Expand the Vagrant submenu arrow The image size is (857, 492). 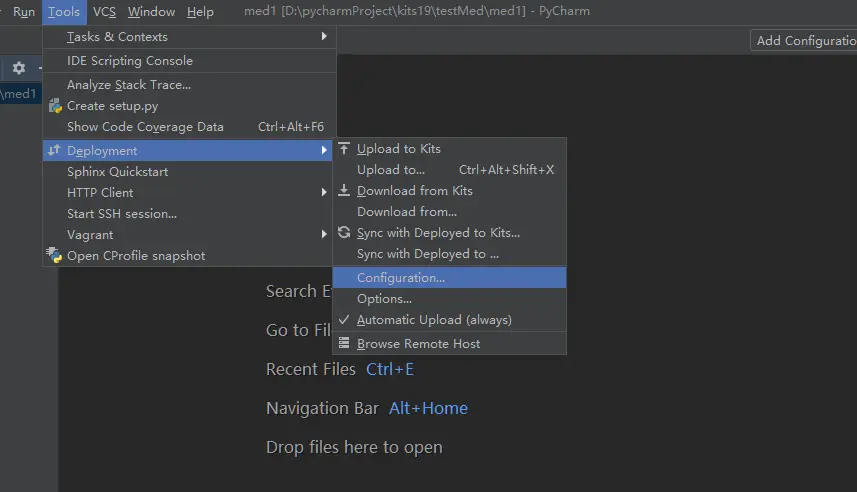coord(324,234)
